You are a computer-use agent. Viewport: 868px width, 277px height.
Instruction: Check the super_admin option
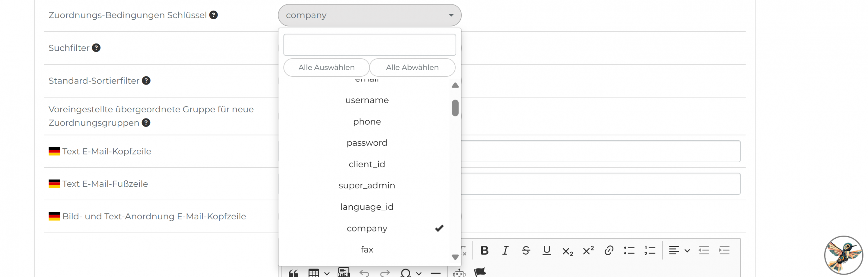click(x=367, y=186)
